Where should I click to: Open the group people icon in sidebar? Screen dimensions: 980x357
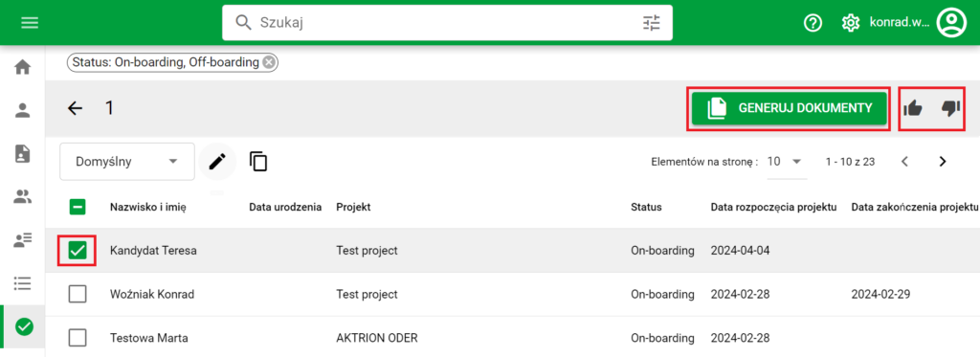point(23,197)
